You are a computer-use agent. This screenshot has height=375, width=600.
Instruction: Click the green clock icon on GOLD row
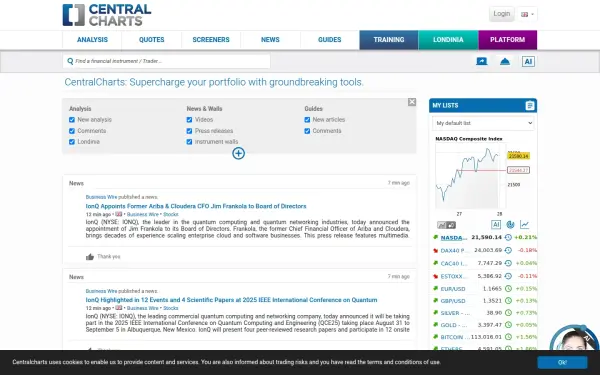508,325
